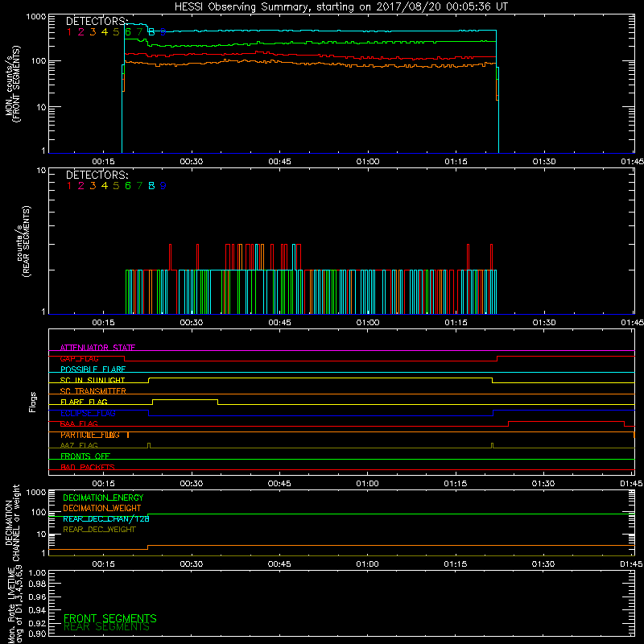Click the 1000 y-axis label of front segments plot
This screenshot has width=644, height=644.
(x=36, y=17)
